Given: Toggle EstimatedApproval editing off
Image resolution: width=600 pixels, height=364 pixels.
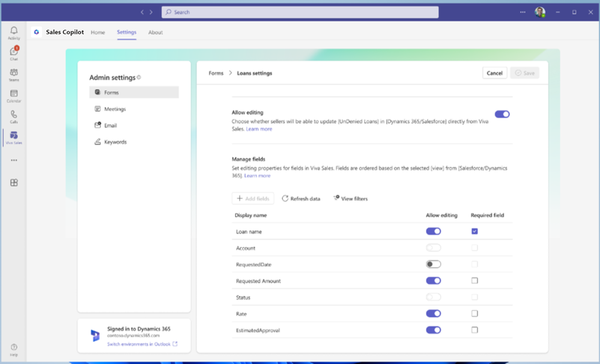Looking at the screenshot, I should point(434,330).
